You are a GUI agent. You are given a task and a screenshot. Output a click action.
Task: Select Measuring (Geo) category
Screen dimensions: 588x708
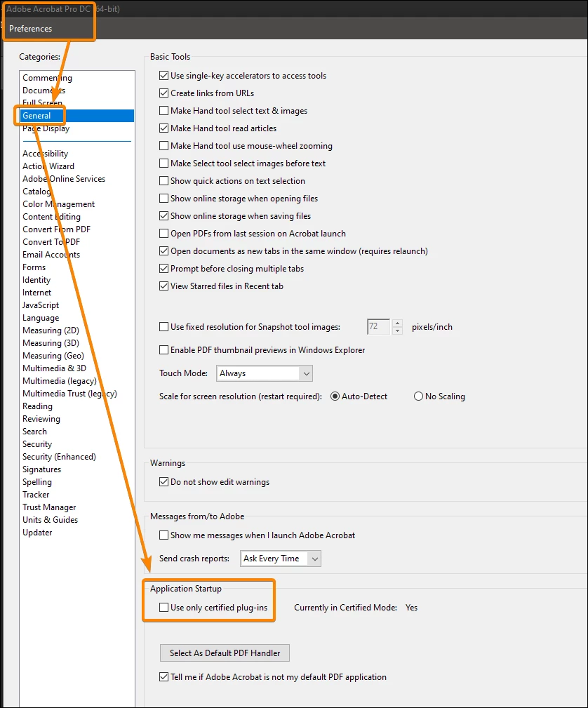pyautogui.click(x=76, y=356)
